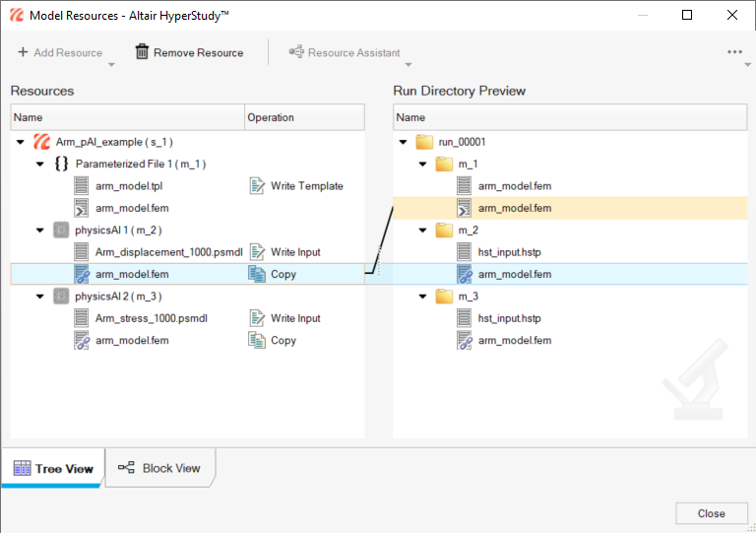
Task: Collapse the m_3 folder in Run Directory
Action: click(x=422, y=297)
